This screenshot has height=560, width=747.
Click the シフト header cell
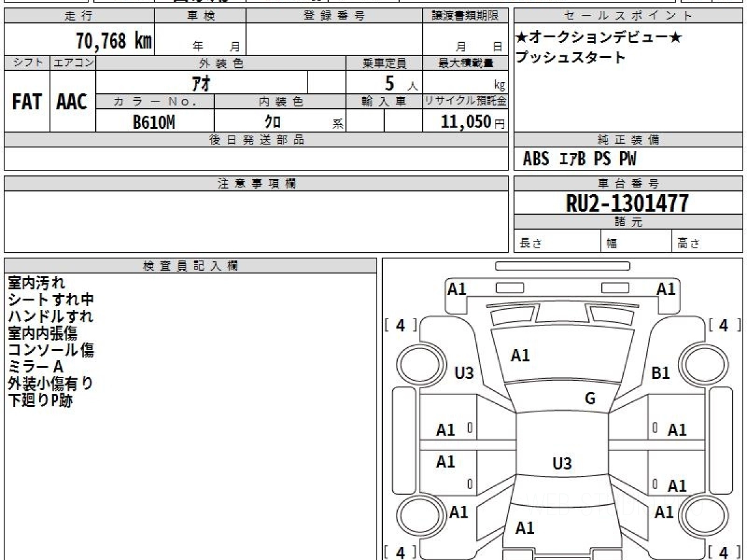[27, 63]
